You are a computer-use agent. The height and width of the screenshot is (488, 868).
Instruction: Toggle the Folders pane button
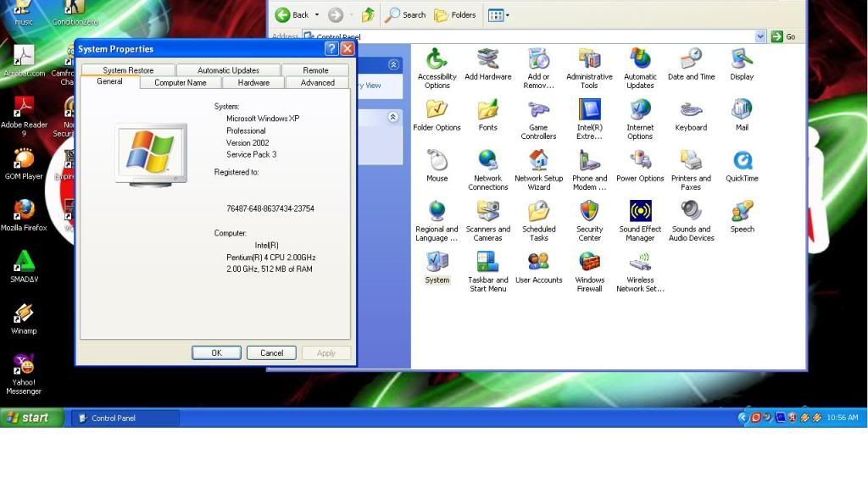point(455,15)
